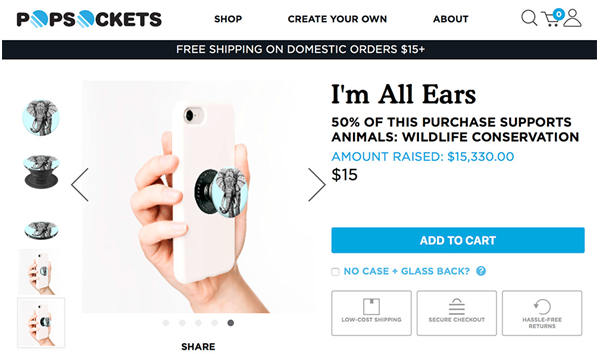Click the Share link below the image

pos(198,347)
